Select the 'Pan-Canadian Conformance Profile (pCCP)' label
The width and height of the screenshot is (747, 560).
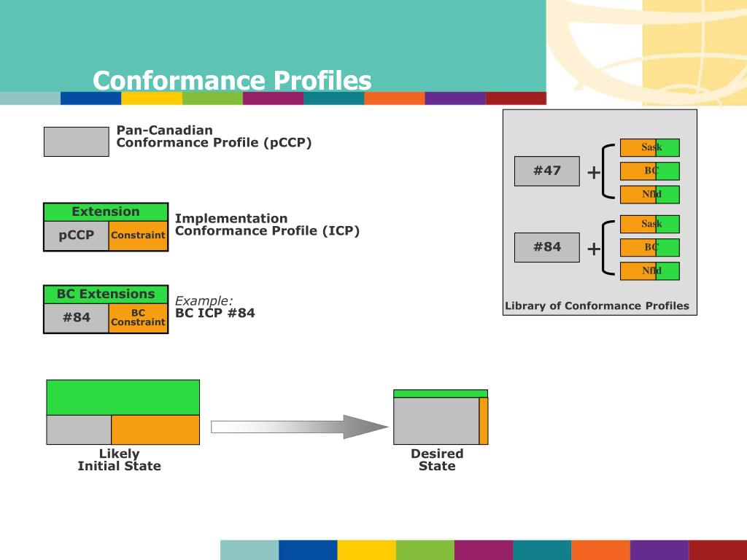coord(214,136)
